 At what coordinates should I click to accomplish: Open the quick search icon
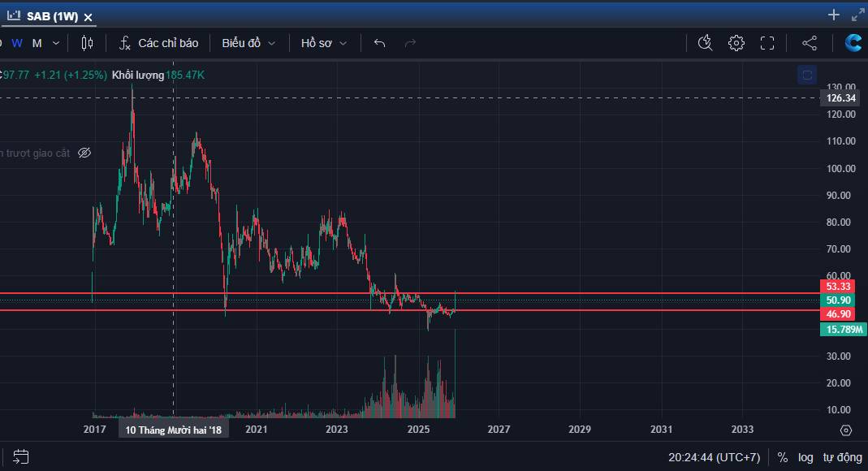tap(705, 43)
